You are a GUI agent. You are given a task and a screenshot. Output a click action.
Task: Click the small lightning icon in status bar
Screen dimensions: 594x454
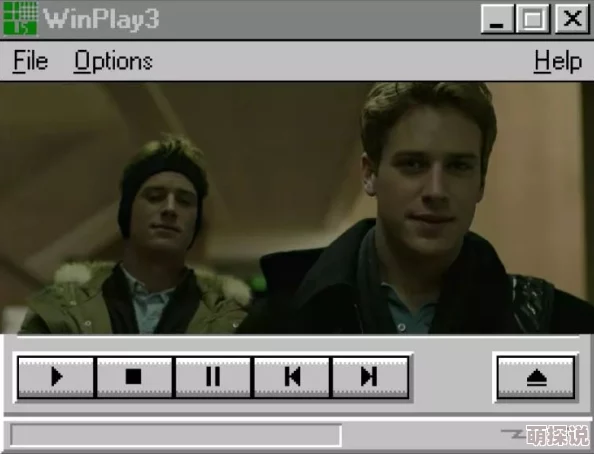click(513, 434)
